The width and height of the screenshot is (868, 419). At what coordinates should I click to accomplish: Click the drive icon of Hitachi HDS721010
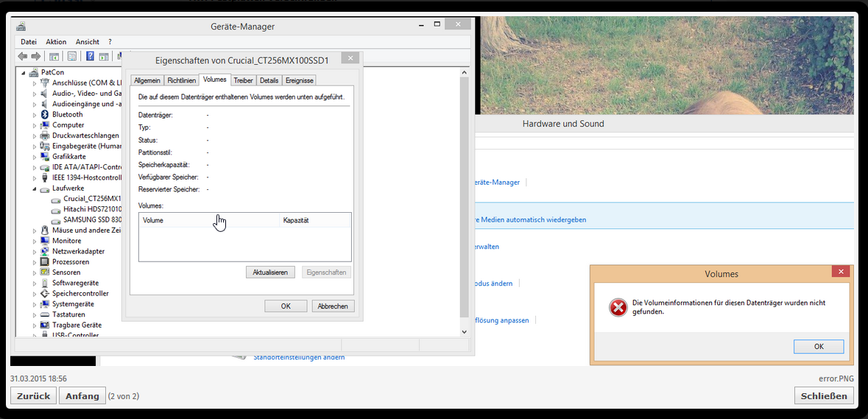[x=56, y=209]
